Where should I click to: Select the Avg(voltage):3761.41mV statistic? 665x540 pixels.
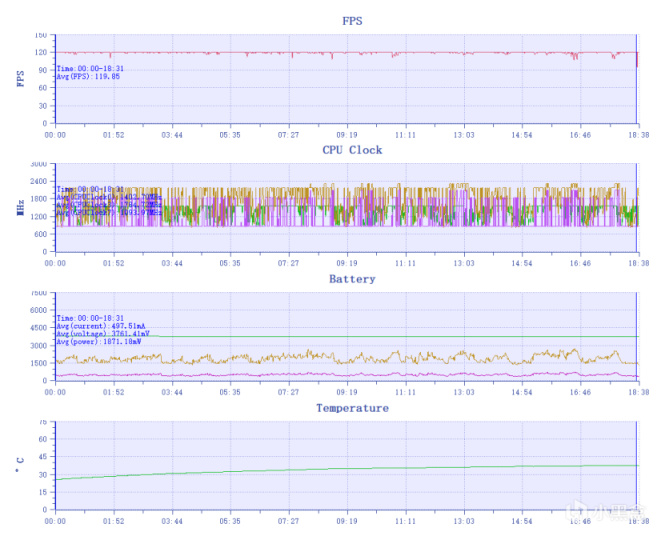click(x=103, y=334)
